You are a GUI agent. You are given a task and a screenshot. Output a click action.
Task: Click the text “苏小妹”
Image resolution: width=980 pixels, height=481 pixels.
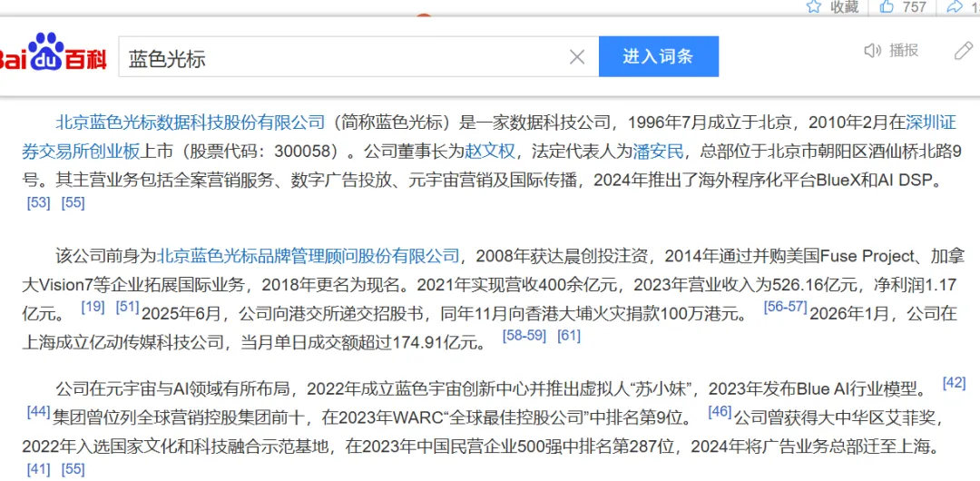pyautogui.click(x=661, y=389)
